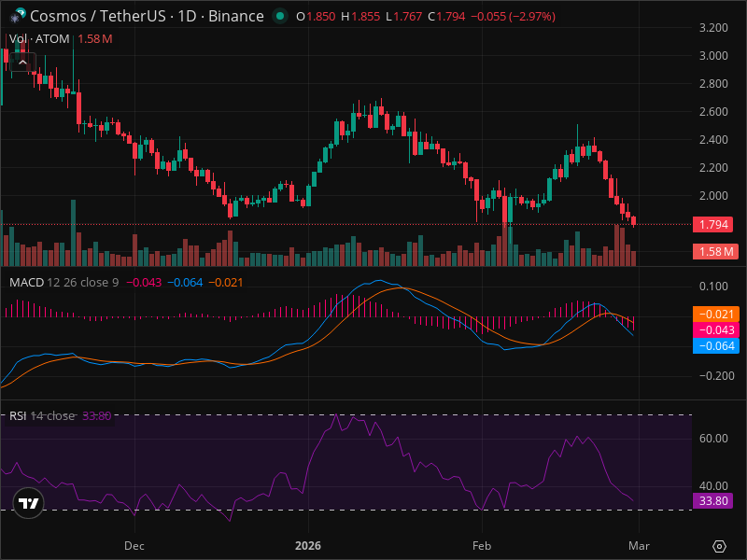Open chart settings gear icon
This screenshot has height=560, width=747.
(x=719, y=546)
